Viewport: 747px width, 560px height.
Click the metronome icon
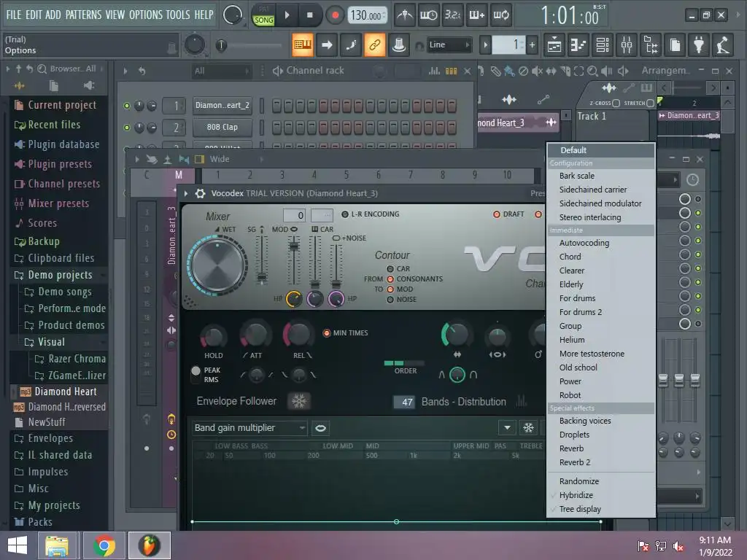coord(405,15)
